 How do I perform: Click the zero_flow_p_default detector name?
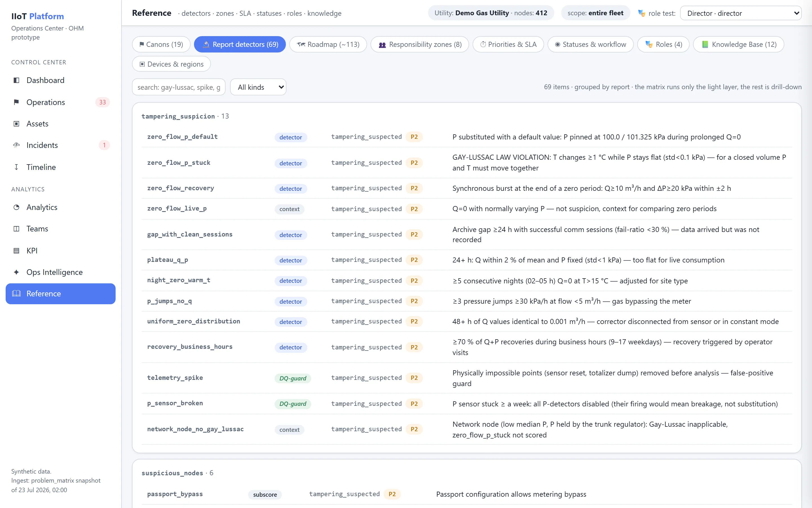coord(182,137)
